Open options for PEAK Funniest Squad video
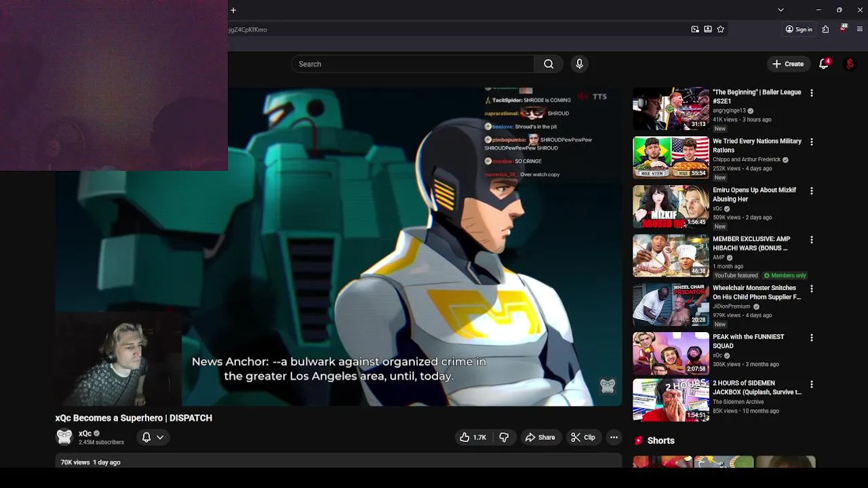Viewport: 868px width, 488px height. [x=811, y=338]
